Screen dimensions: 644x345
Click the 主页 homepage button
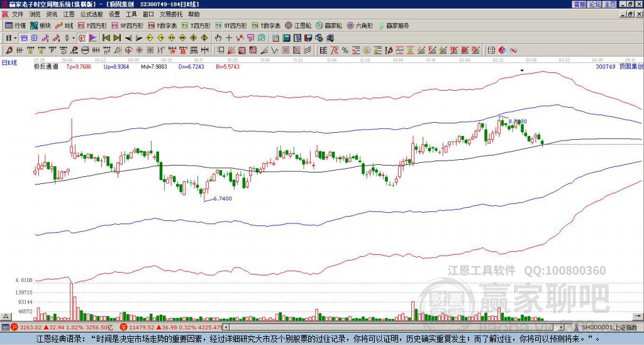point(610,4)
